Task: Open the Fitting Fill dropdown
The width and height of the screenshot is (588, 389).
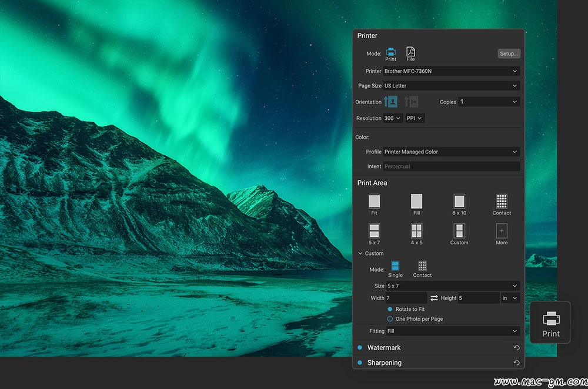Action: 453,331
